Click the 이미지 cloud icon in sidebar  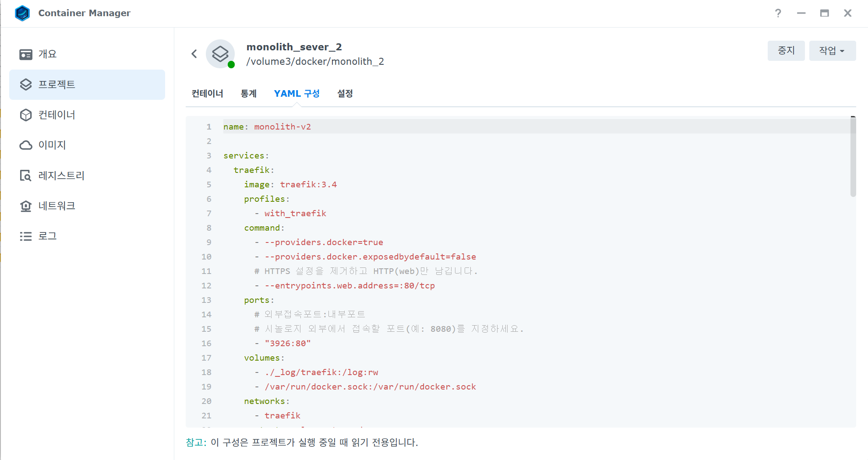pyautogui.click(x=26, y=145)
